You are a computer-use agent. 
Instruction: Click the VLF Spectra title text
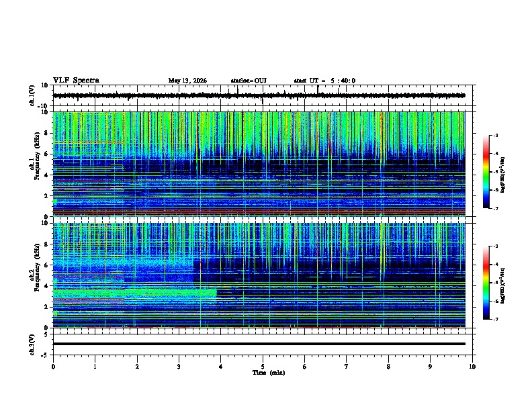[76, 80]
